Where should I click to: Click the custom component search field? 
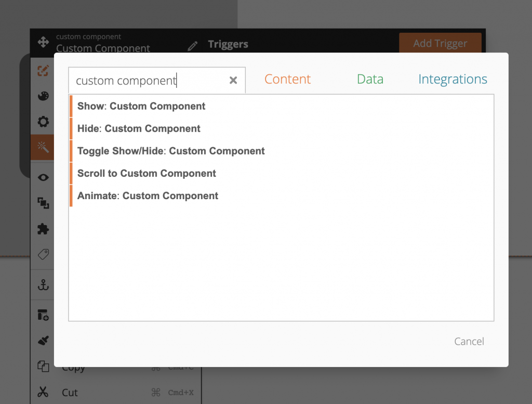148,81
